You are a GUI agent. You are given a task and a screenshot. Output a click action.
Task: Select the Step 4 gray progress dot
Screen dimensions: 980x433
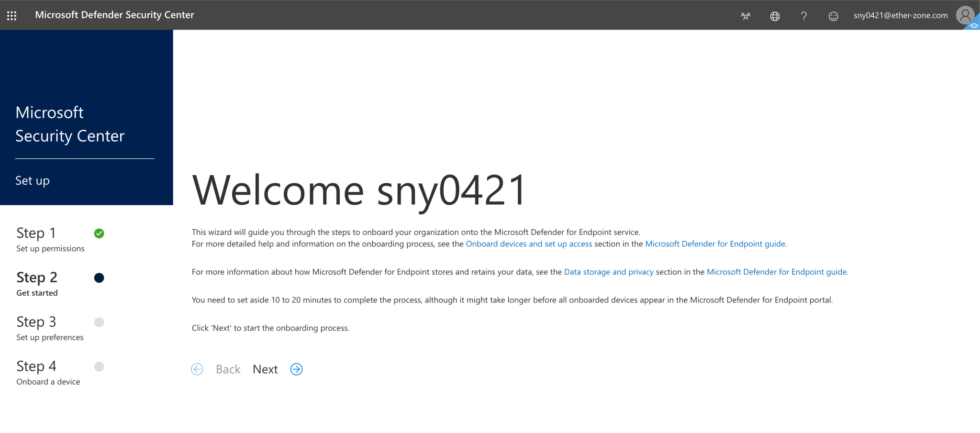click(99, 366)
